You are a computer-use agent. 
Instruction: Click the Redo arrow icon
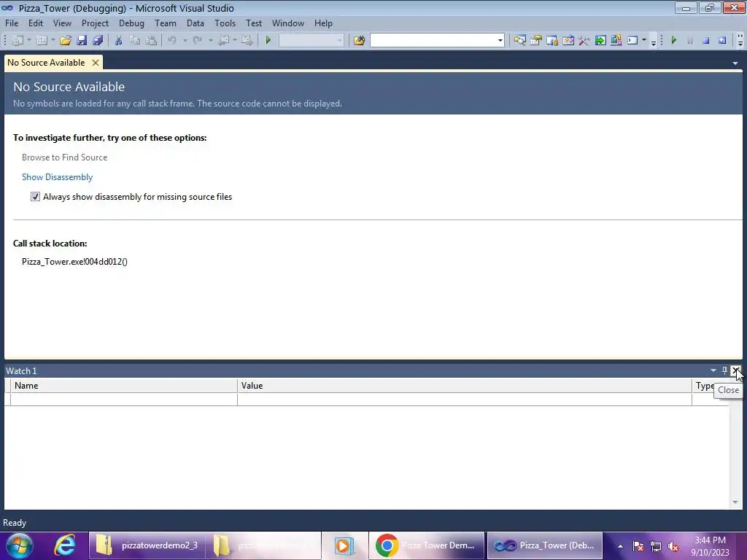197,41
